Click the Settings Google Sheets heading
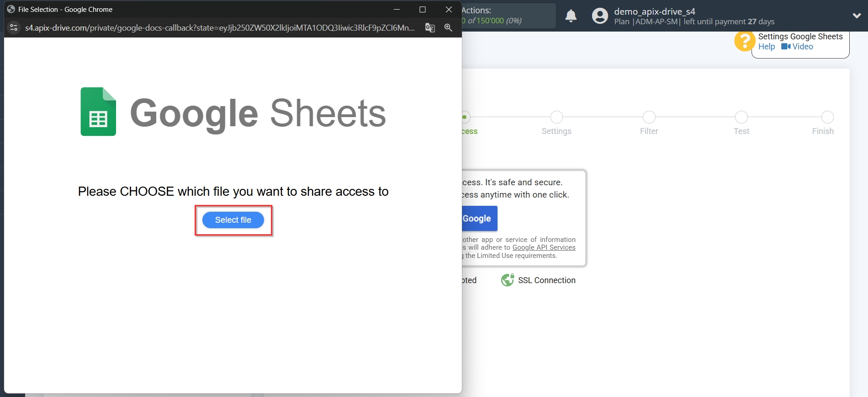Screen dimensions: 868x397 tap(800, 37)
